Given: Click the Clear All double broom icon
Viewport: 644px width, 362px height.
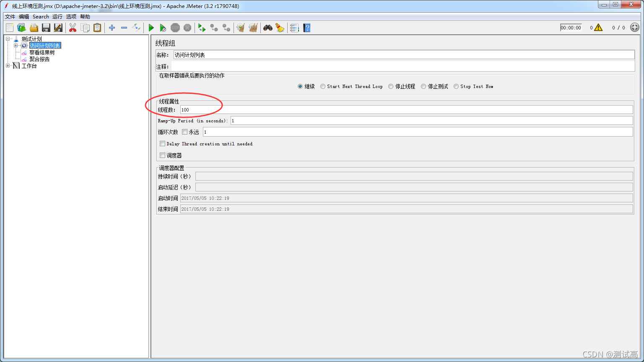Looking at the screenshot, I should point(253,28).
